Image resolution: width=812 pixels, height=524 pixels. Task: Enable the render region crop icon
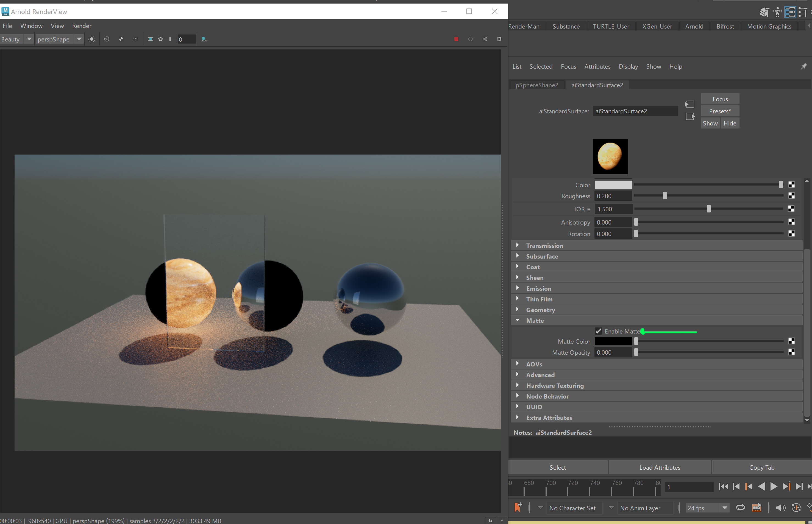pyautogui.click(x=150, y=39)
